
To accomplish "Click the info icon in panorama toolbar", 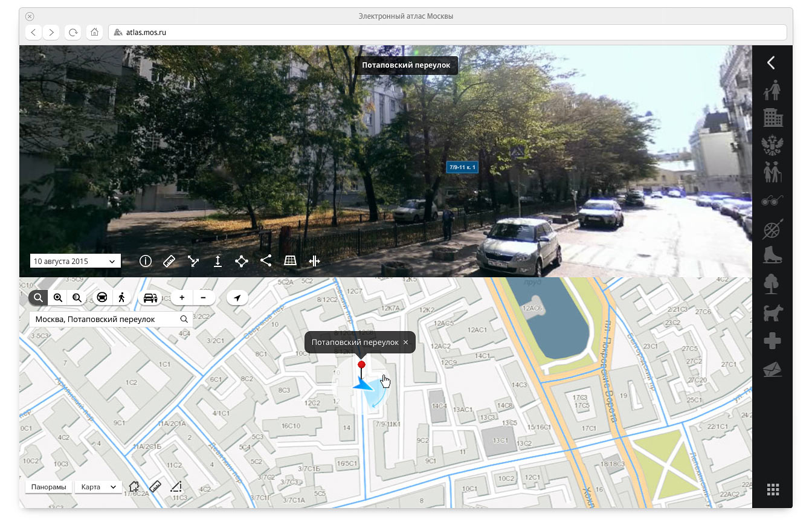I will click(145, 261).
